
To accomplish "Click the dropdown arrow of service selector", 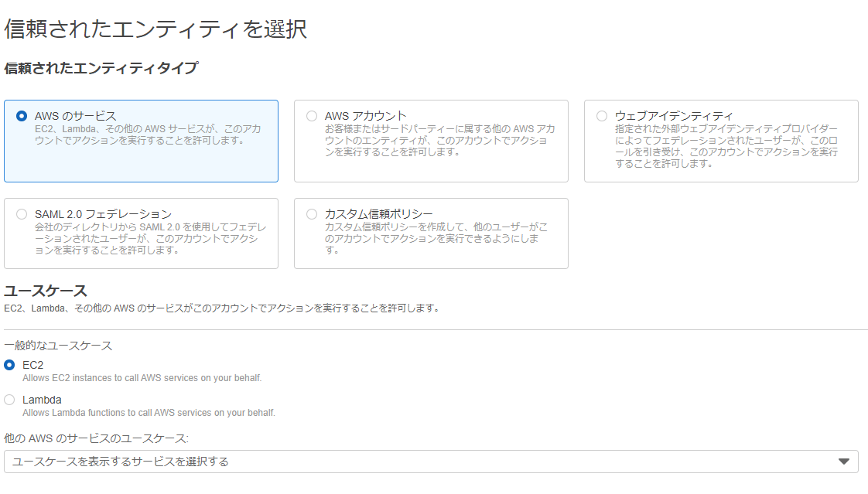I will coord(844,462).
